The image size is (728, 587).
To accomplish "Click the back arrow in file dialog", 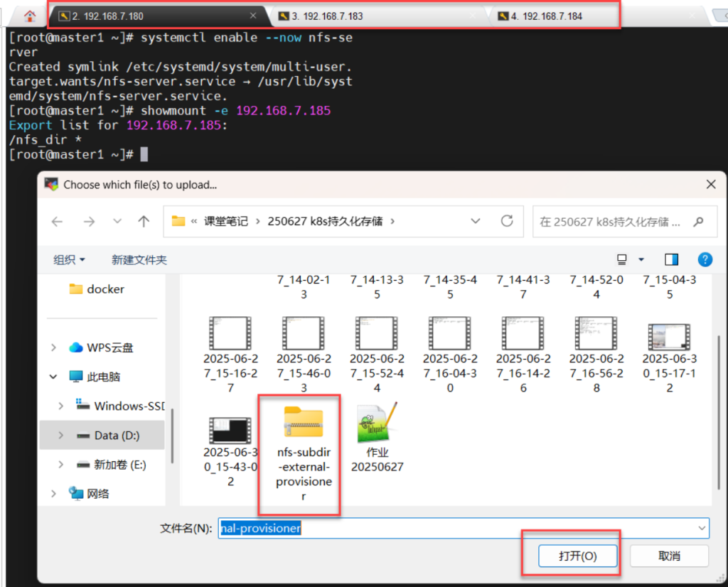I will (58, 222).
